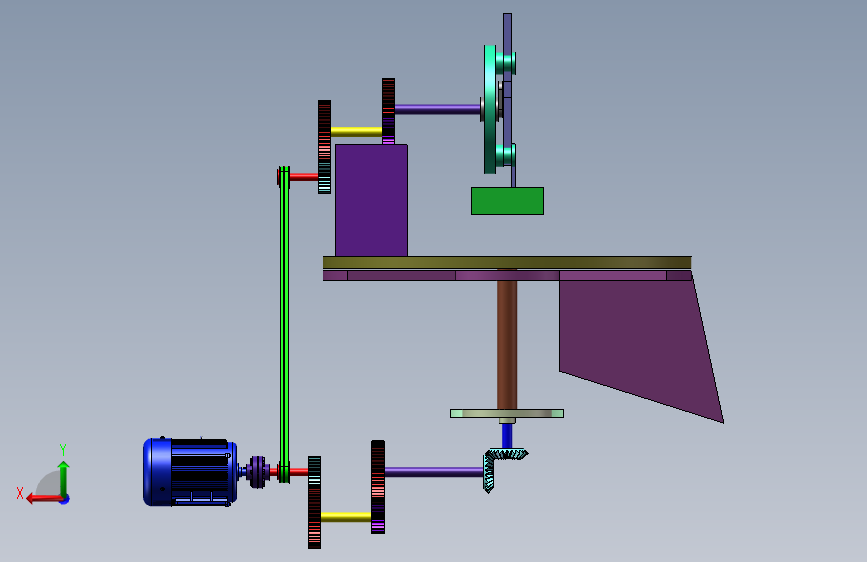Select the light green horizontal disc
This screenshot has height=562, width=867.
click(507, 413)
